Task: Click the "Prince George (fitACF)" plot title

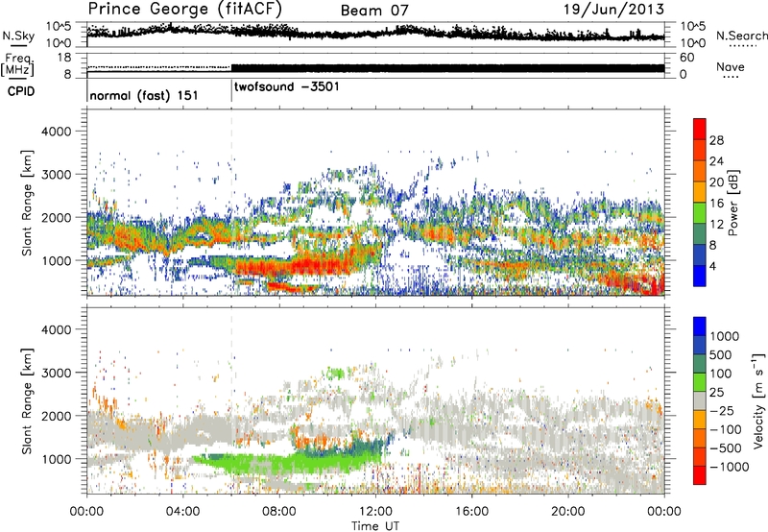Action: pyautogui.click(x=184, y=9)
